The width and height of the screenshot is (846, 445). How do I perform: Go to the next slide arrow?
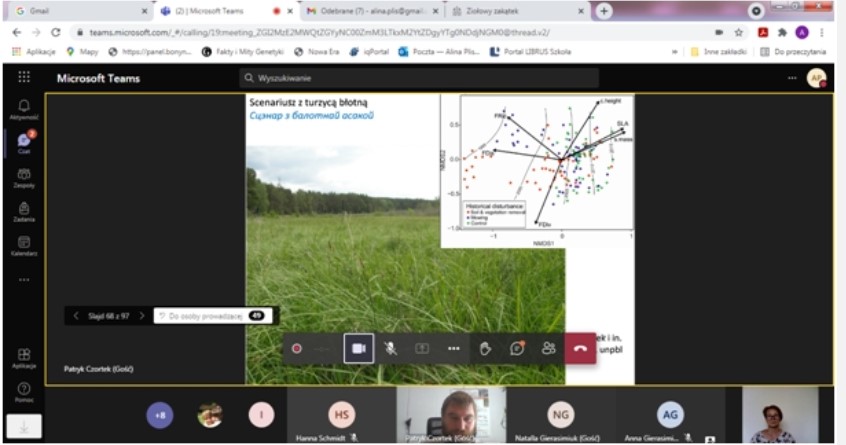tap(142, 316)
